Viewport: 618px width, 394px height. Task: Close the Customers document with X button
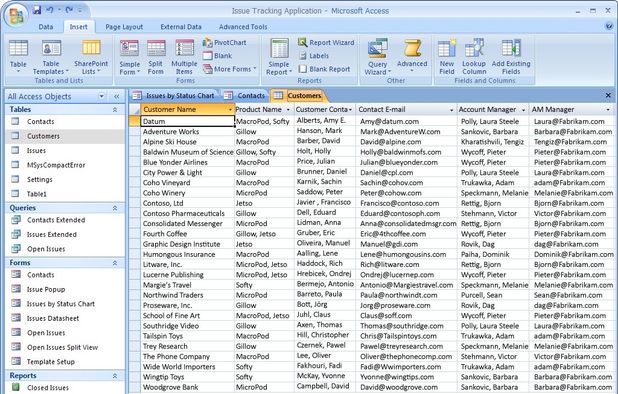pos(608,95)
